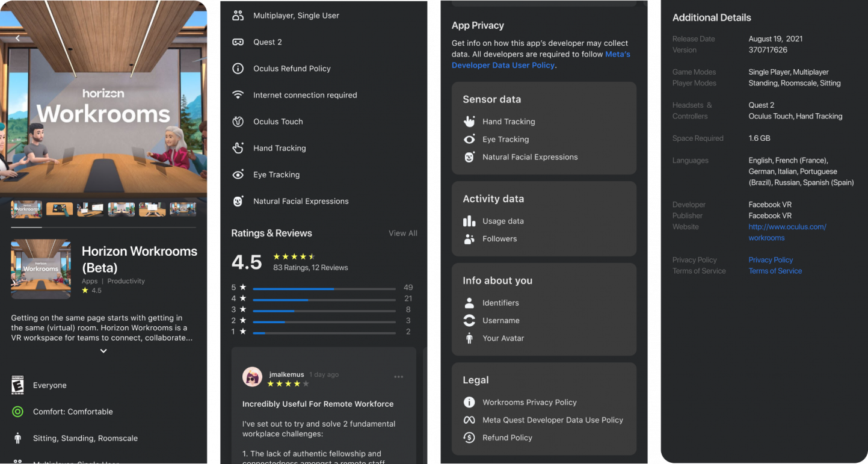Open View All ratings and reviews

tap(403, 233)
